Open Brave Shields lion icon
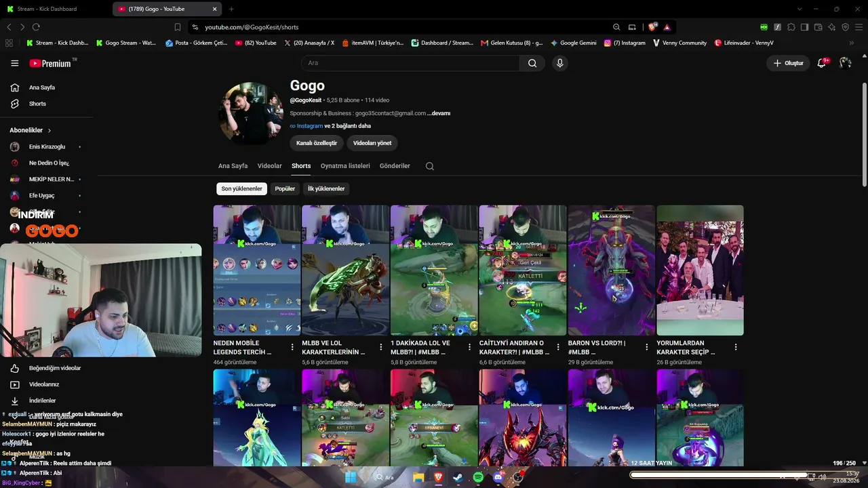868x488 pixels. point(652,27)
